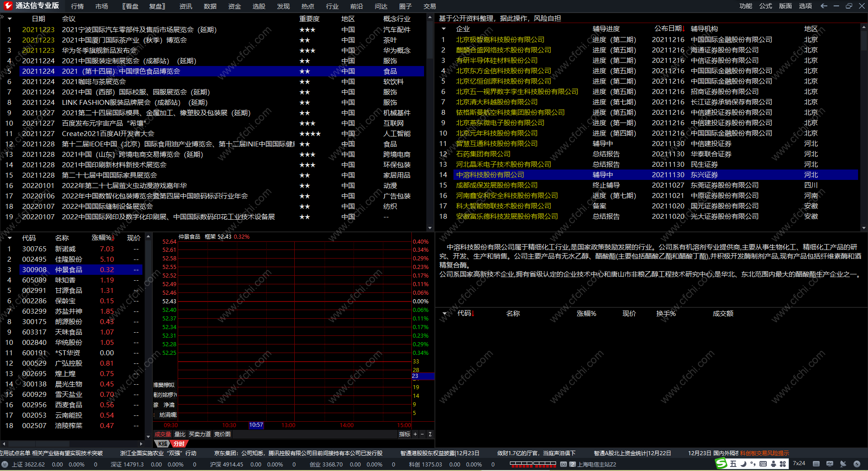The image size is (868, 471).
Task: Select the 成交量 indicator tab
Action: (x=163, y=434)
